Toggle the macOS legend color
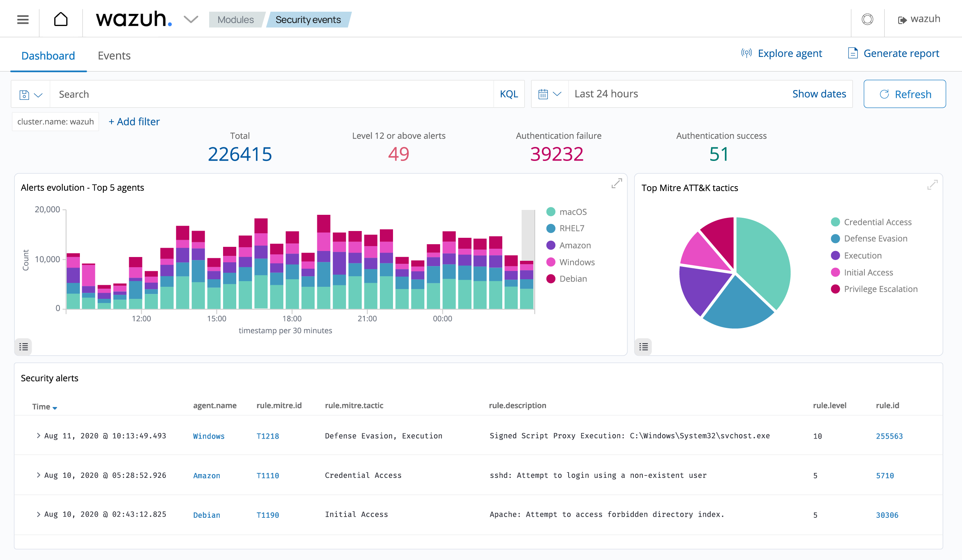Image resolution: width=962 pixels, height=560 pixels. tap(551, 212)
